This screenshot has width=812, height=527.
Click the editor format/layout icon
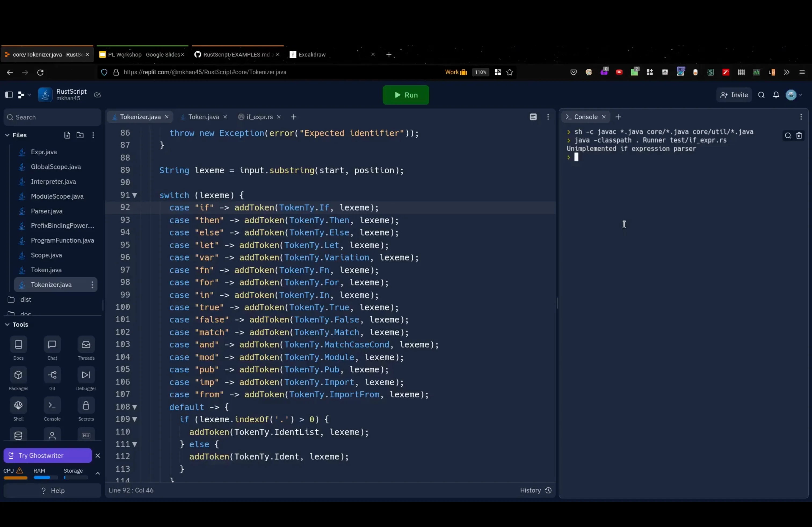(x=533, y=117)
